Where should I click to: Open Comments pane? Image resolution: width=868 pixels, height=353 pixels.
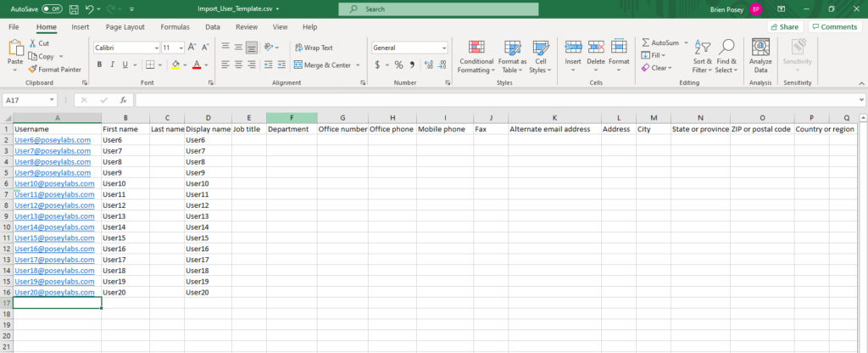[x=835, y=26]
